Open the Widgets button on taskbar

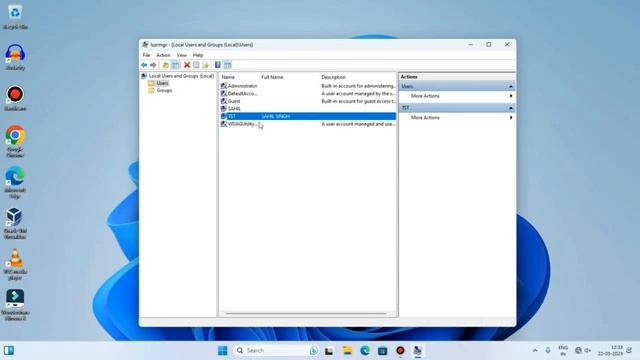[x=9, y=351]
